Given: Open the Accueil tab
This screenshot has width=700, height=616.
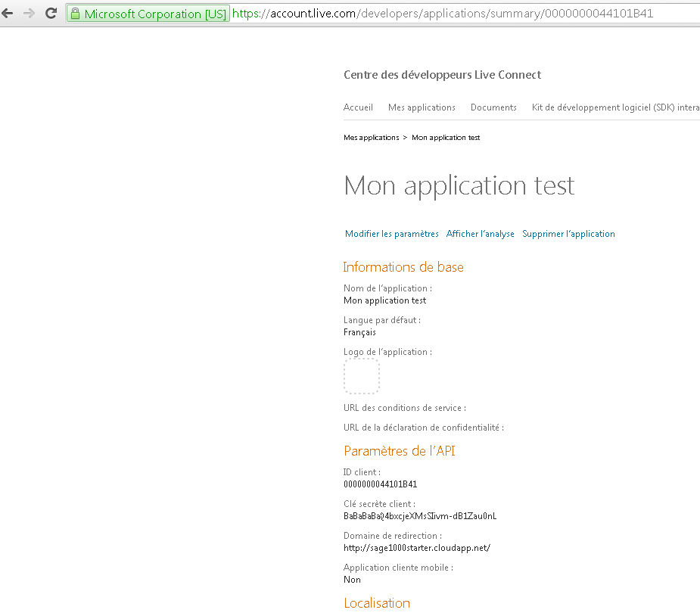Looking at the screenshot, I should 358,107.
